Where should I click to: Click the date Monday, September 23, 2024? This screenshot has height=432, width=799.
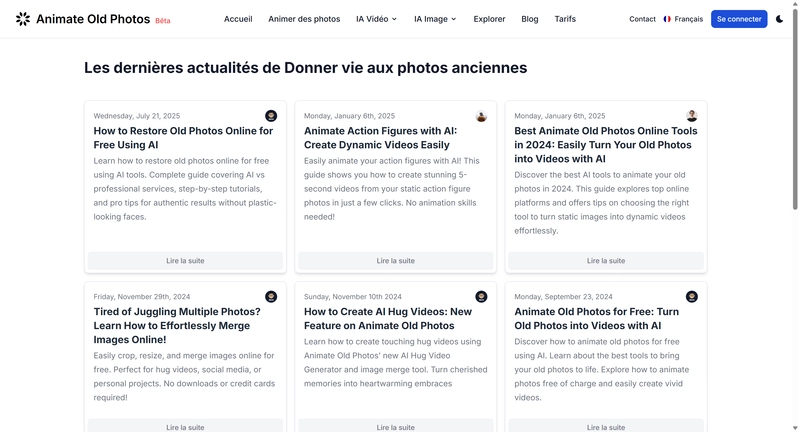pos(563,296)
